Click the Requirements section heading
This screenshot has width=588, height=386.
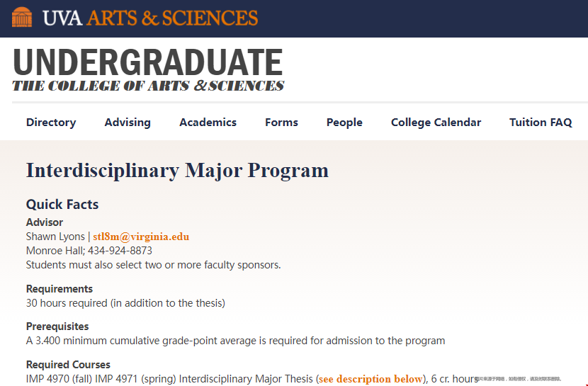[x=60, y=289]
